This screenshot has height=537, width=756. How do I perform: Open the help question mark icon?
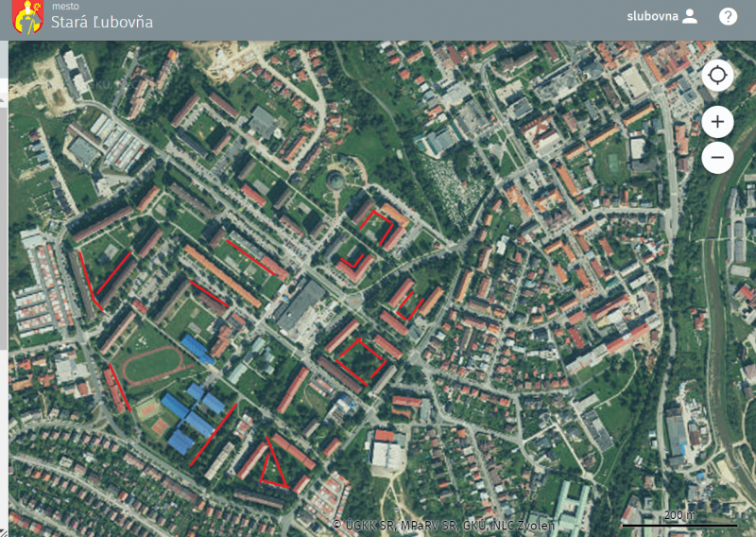tap(728, 16)
